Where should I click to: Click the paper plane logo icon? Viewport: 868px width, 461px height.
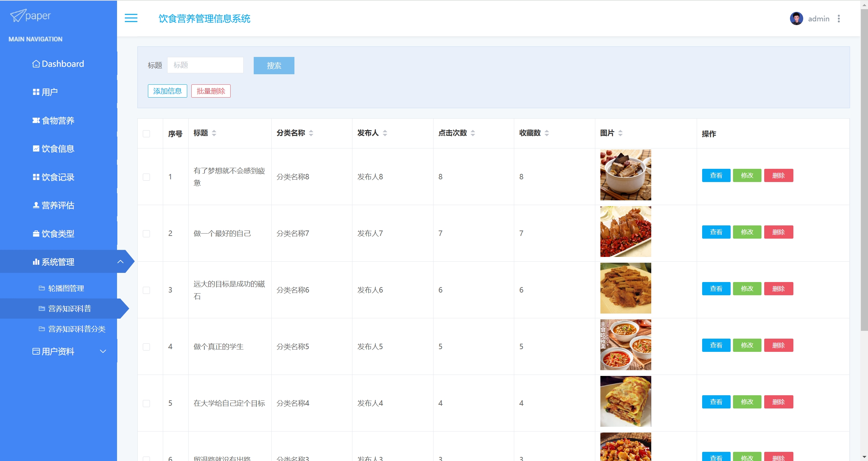(x=18, y=16)
